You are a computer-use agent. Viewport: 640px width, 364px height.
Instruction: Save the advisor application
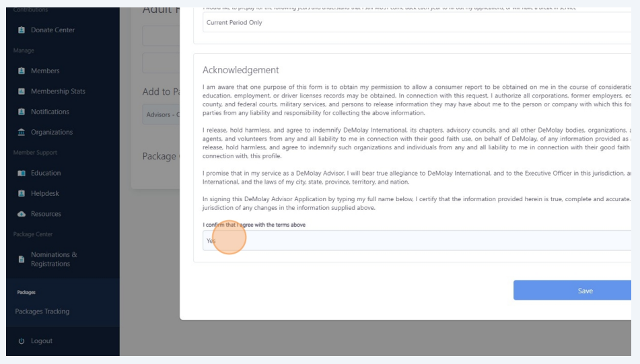[572, 290]
